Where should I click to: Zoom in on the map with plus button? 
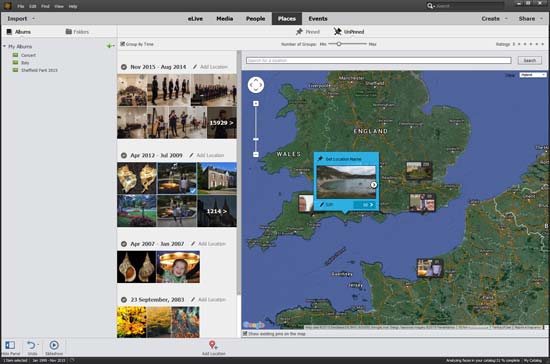256,103
